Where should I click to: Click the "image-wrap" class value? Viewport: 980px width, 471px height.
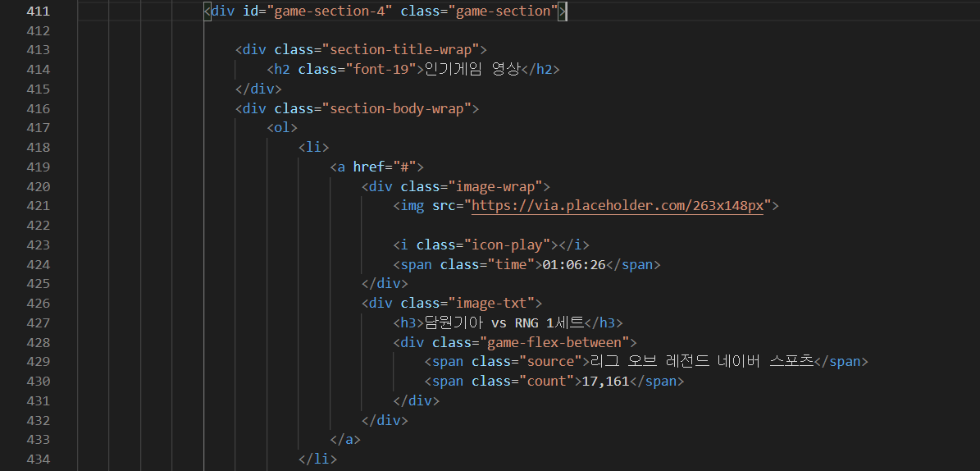(x=495, y=186)
